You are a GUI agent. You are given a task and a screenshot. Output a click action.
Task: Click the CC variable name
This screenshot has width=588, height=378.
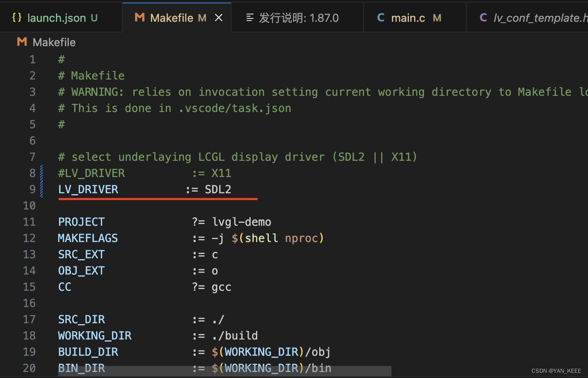(65, 287)
